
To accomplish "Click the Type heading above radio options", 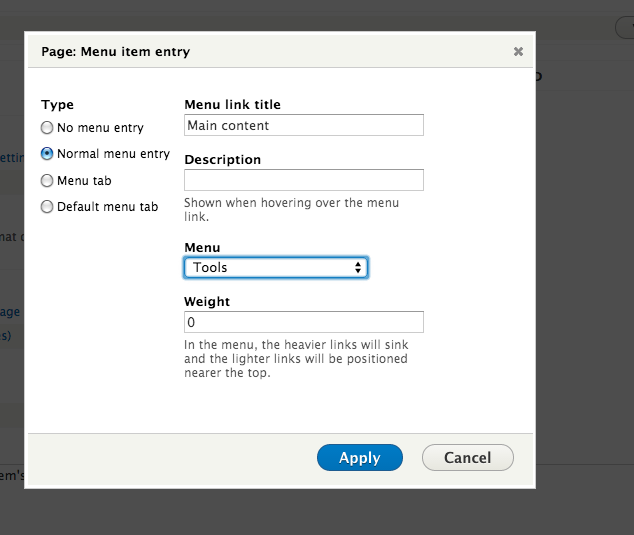I will [58, 105].
